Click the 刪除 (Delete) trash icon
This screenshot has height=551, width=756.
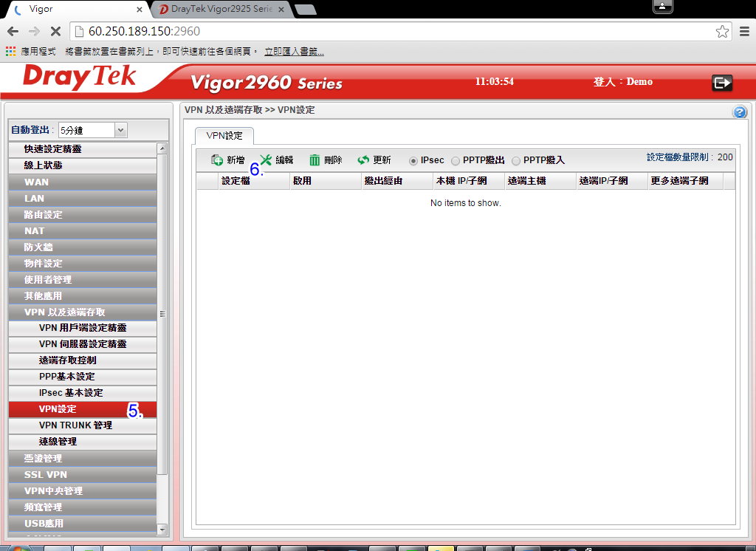click(315, 160)
